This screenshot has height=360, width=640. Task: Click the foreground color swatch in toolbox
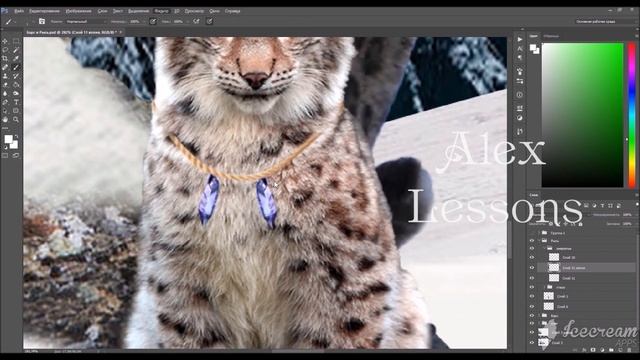point(8,140)
